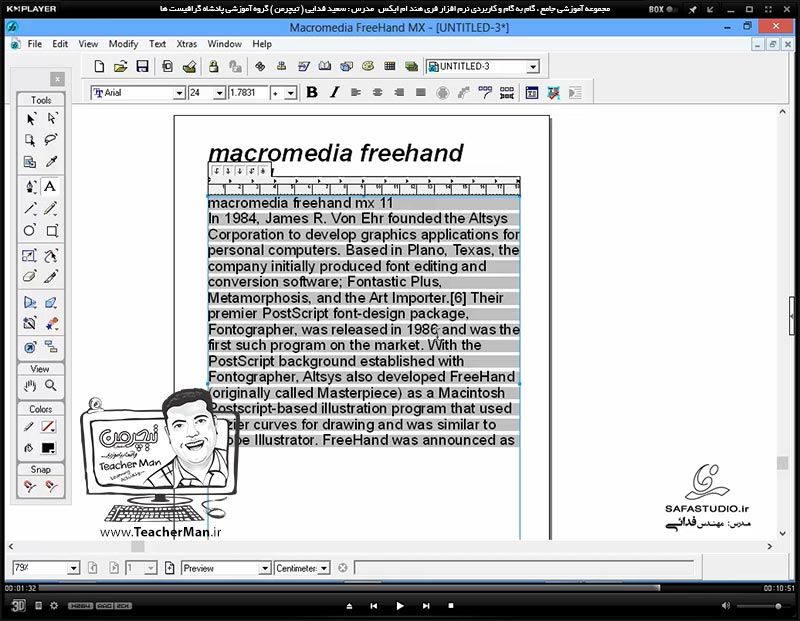The width and height of the screenshot is (800, 621).
Task: Open the Modify menu
Action: 123,44
